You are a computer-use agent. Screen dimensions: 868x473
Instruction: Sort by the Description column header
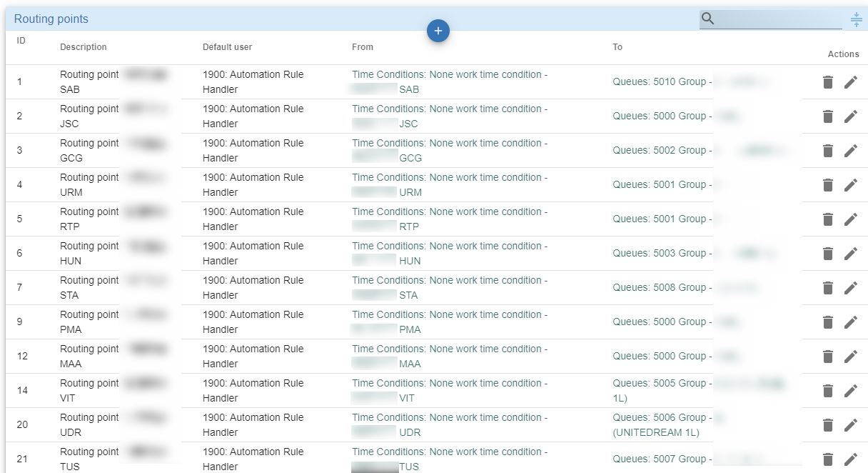coord(84,47)
